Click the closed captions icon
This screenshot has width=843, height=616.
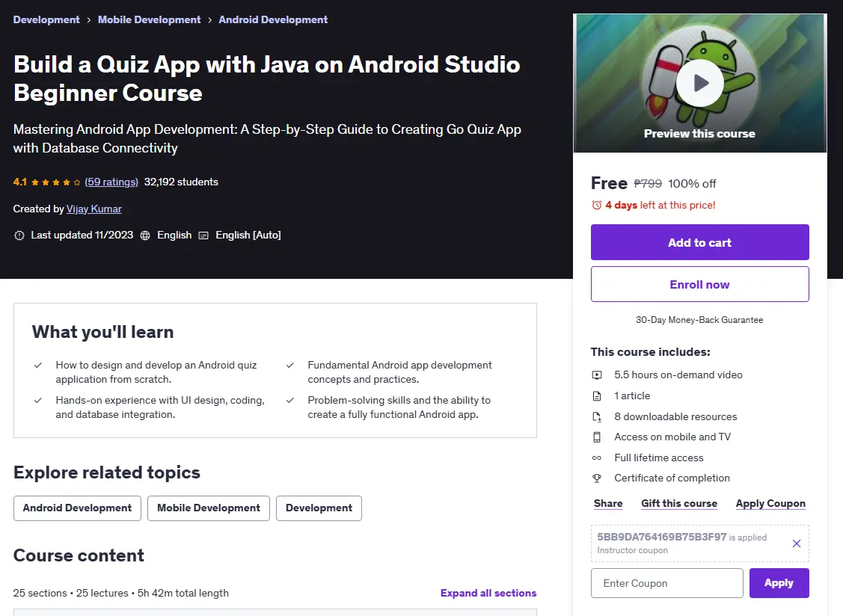pyautogui.click(x=203, y=235)
